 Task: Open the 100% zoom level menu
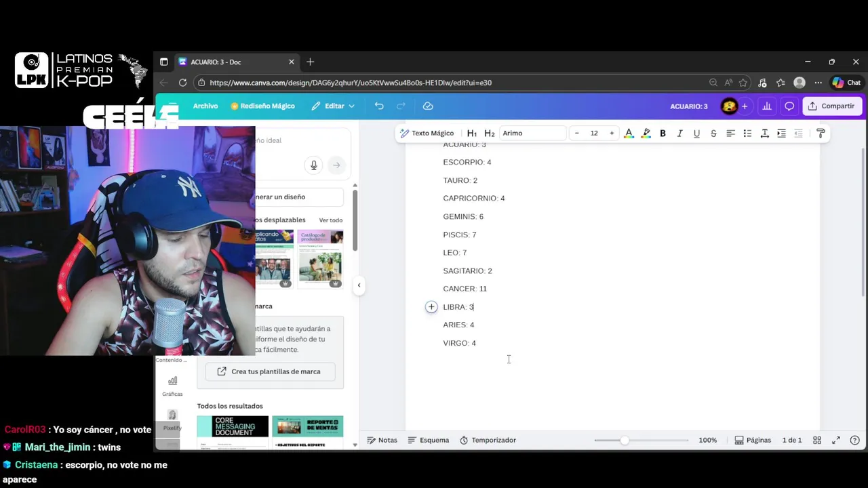pyautogui.click(x=707, y=440)
